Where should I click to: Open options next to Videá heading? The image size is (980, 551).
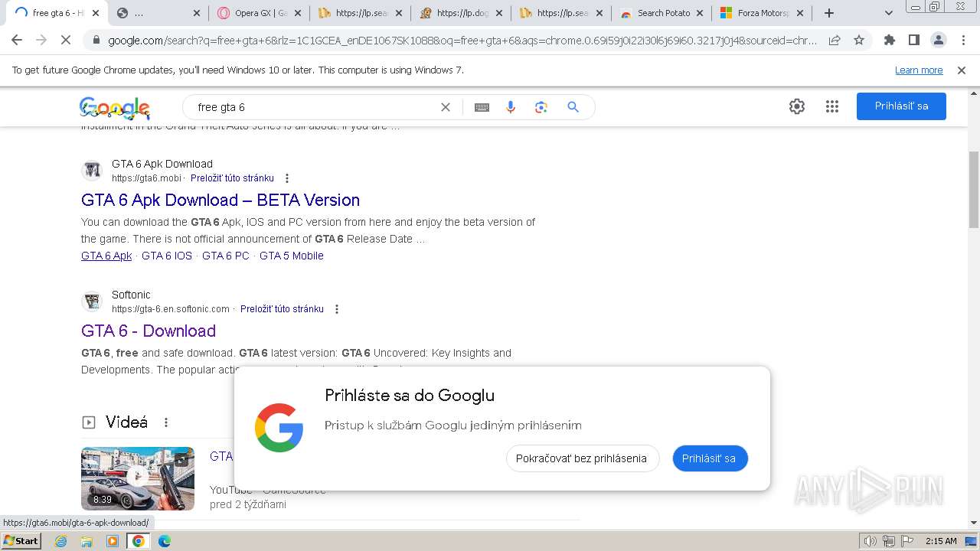[166, 422]
